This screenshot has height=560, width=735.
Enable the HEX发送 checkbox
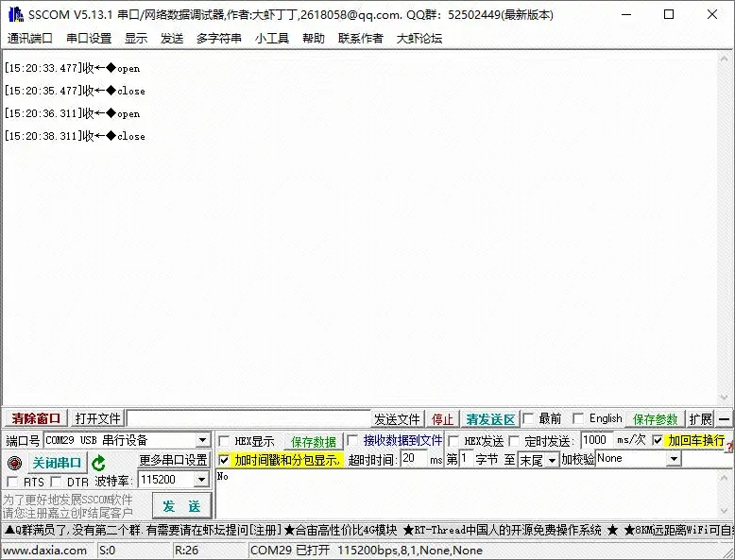453,441
